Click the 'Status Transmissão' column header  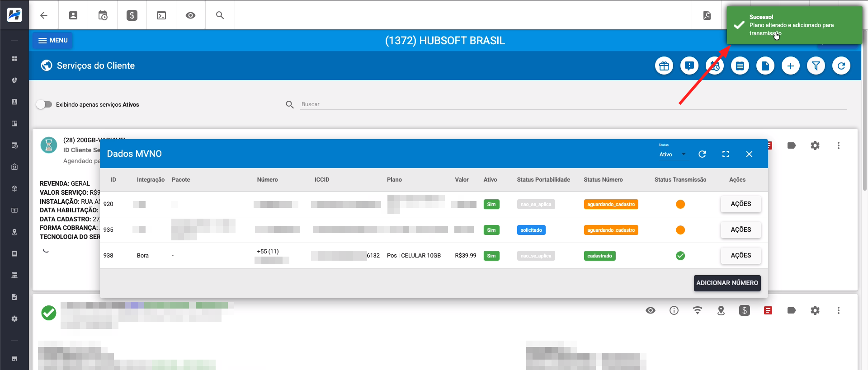pos(680,180)
